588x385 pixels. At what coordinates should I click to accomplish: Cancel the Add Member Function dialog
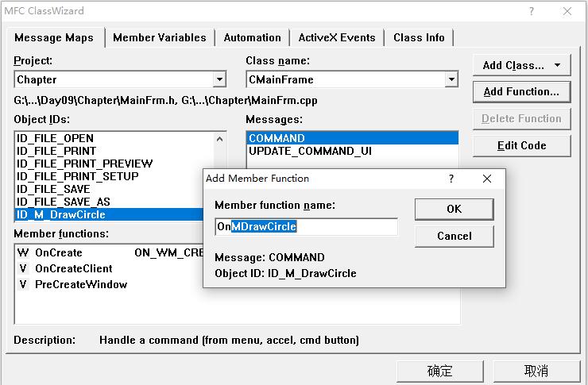pos(455,236)
